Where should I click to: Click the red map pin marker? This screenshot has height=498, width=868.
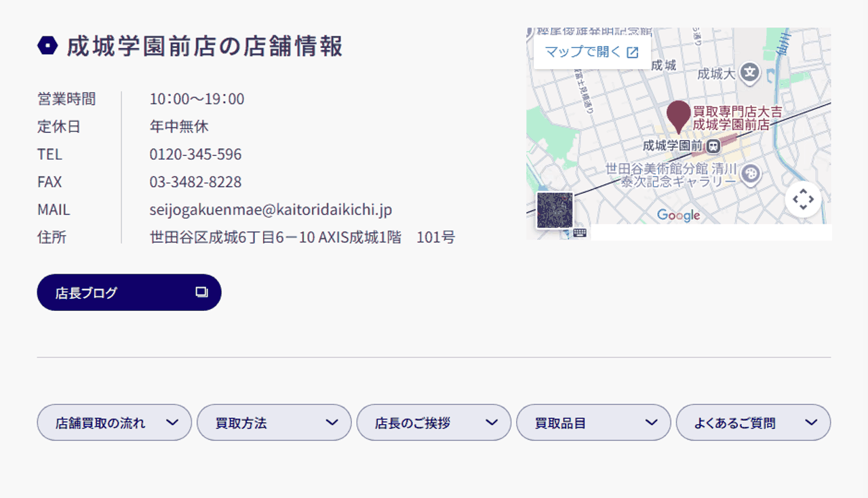tap(677, 117)
